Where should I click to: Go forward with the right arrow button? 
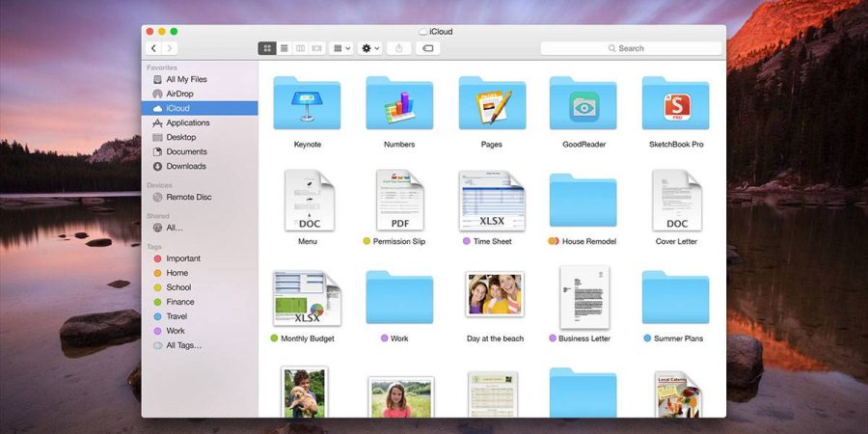170,48
